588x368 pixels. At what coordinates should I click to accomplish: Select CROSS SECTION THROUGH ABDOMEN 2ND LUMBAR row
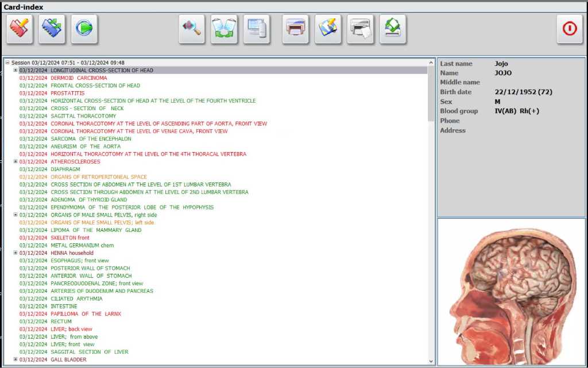(x=134, y=192)
